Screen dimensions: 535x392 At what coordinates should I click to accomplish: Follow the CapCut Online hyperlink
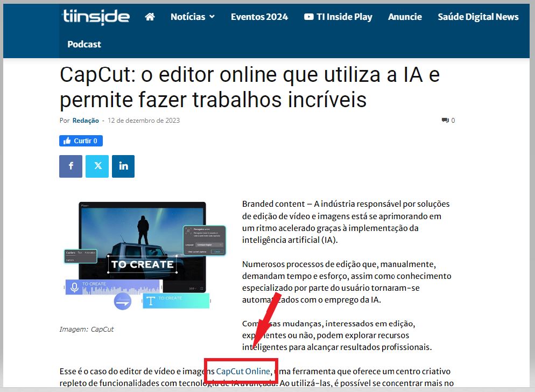[x=243, y=371]
